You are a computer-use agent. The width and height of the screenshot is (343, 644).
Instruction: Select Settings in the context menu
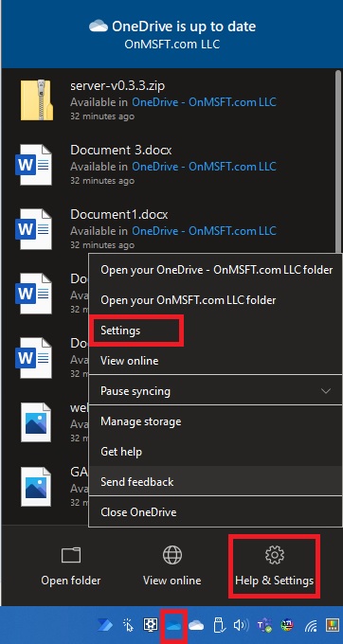120,331
